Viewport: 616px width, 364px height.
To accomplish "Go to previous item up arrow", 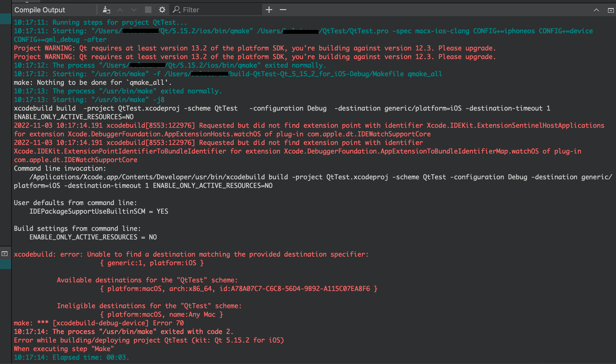I will click(x=120, y=10).
